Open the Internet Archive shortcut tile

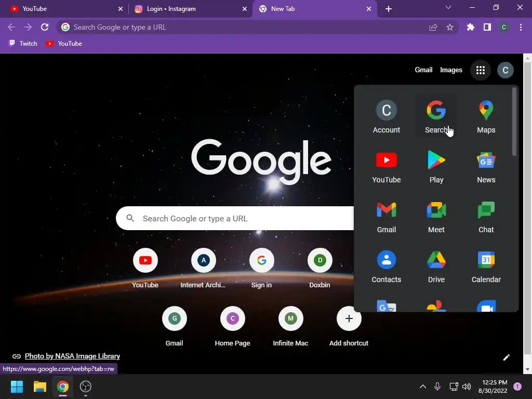pyautogui.click(x=203, y=268)
